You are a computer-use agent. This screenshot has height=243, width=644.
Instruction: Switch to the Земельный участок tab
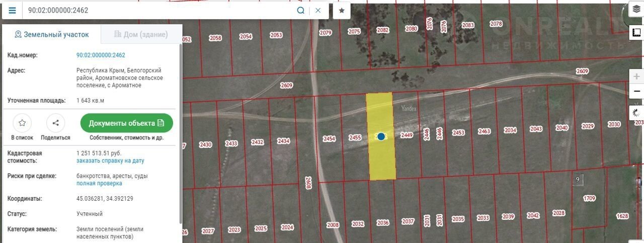[52, 34]
